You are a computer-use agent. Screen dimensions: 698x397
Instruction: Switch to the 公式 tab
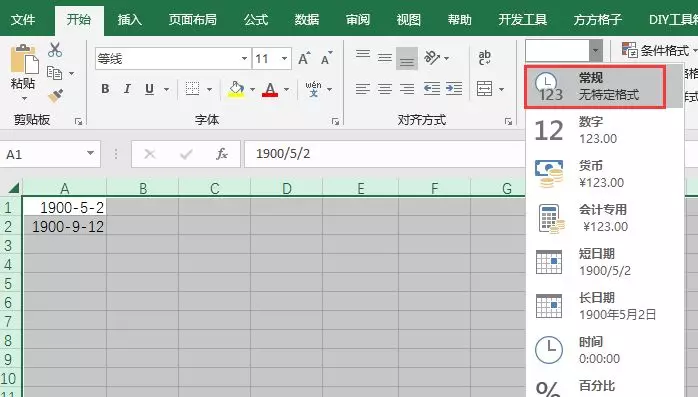click(x=256, y=20)
